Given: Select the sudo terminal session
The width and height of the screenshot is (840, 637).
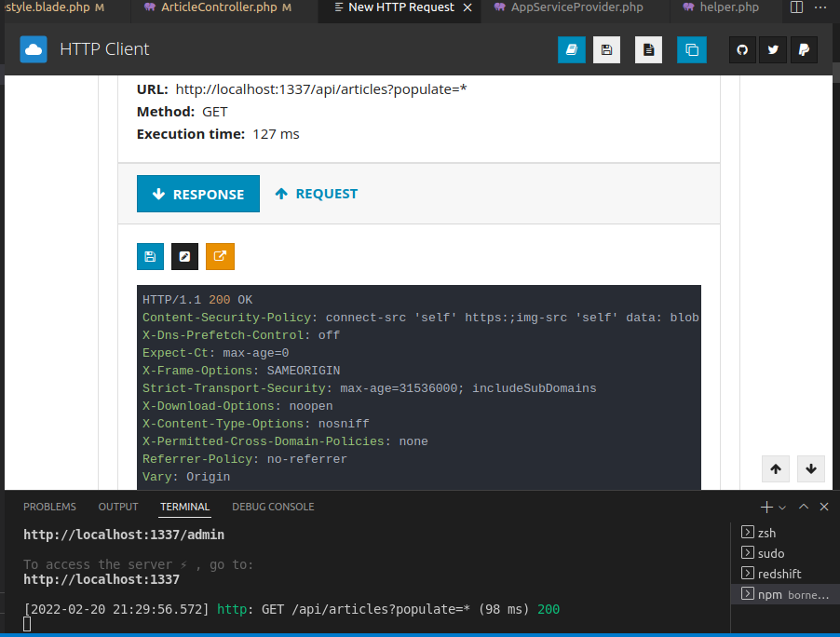Looking at the screenshot, I should (x=785, y=553).
